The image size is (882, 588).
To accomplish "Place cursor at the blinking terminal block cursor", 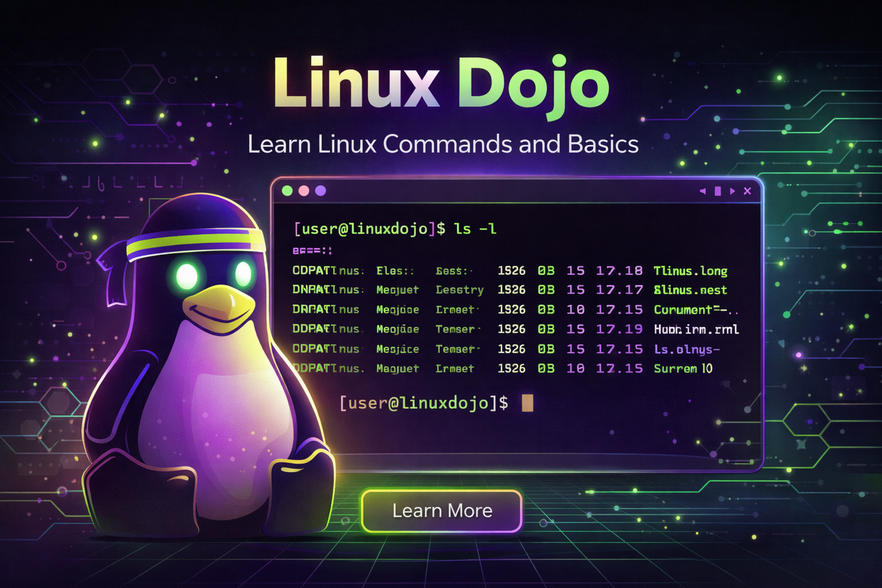I will click(x=527, y=403).
